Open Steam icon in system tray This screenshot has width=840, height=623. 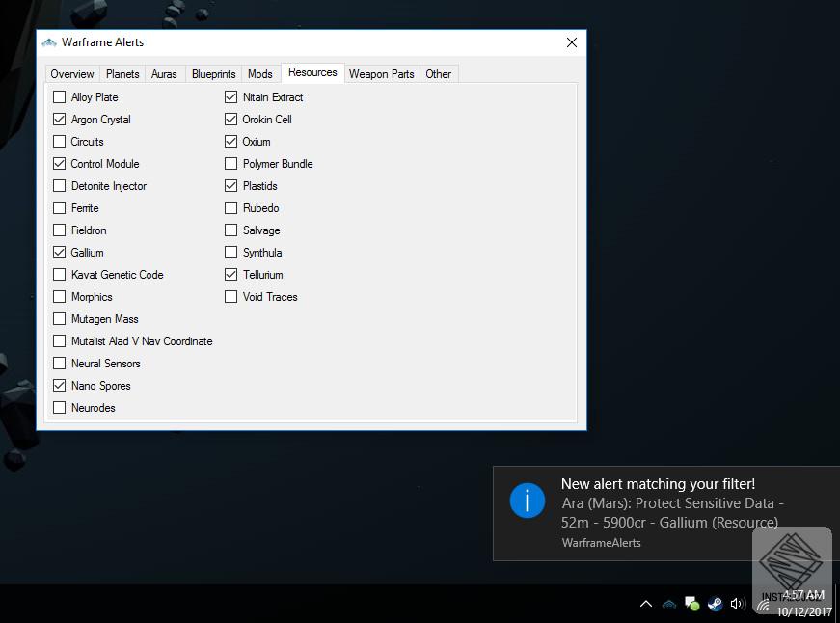(x=715, y=605)
